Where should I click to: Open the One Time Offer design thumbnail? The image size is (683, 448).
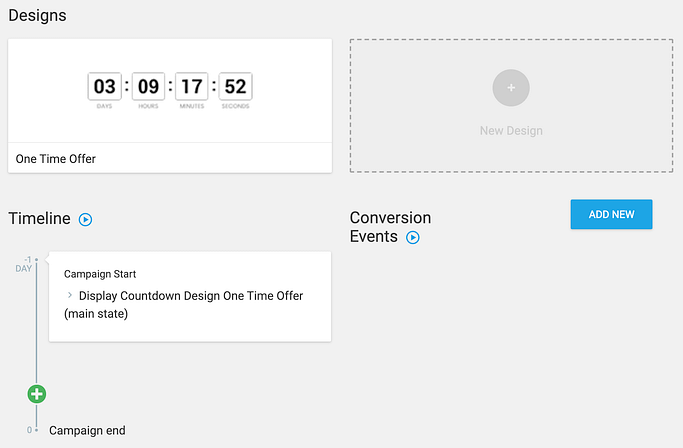coord(170,91)
